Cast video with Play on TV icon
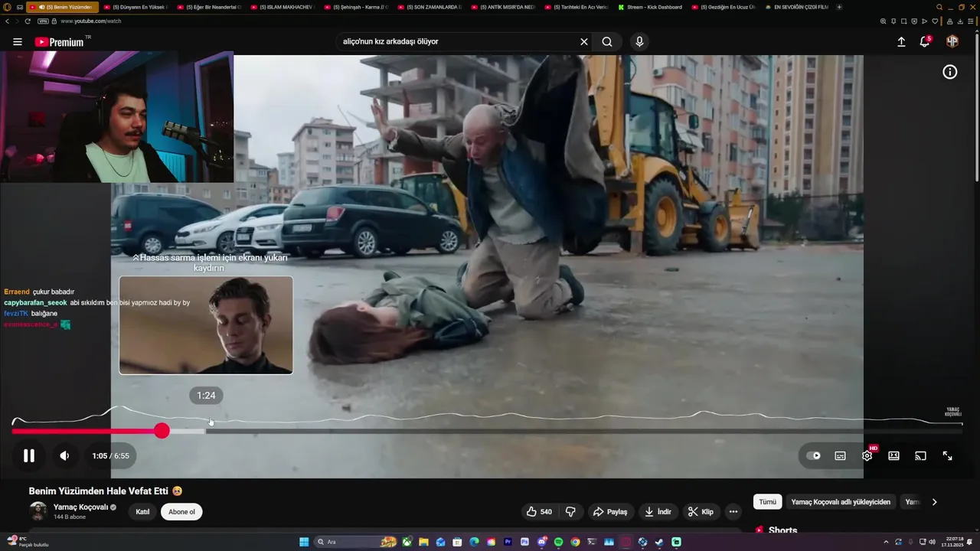This screenshot has height=551, width=980. tap(920, 456)
